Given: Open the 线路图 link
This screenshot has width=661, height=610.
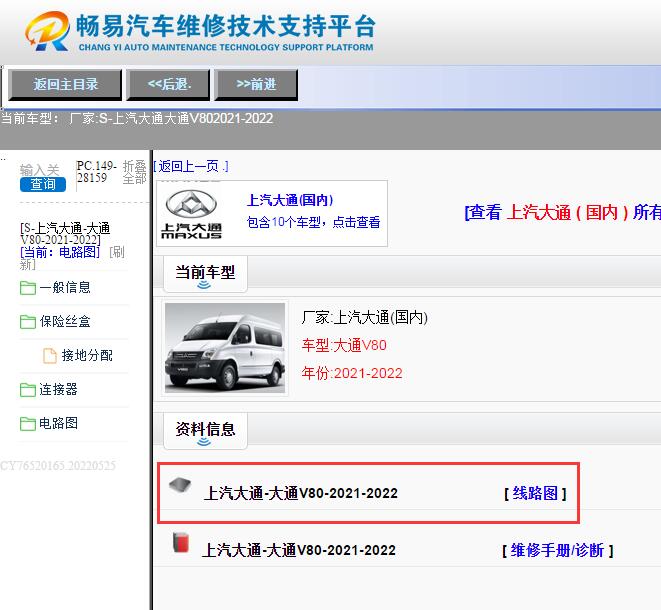Looking at the screenshot, I should [x=535, y=493].
